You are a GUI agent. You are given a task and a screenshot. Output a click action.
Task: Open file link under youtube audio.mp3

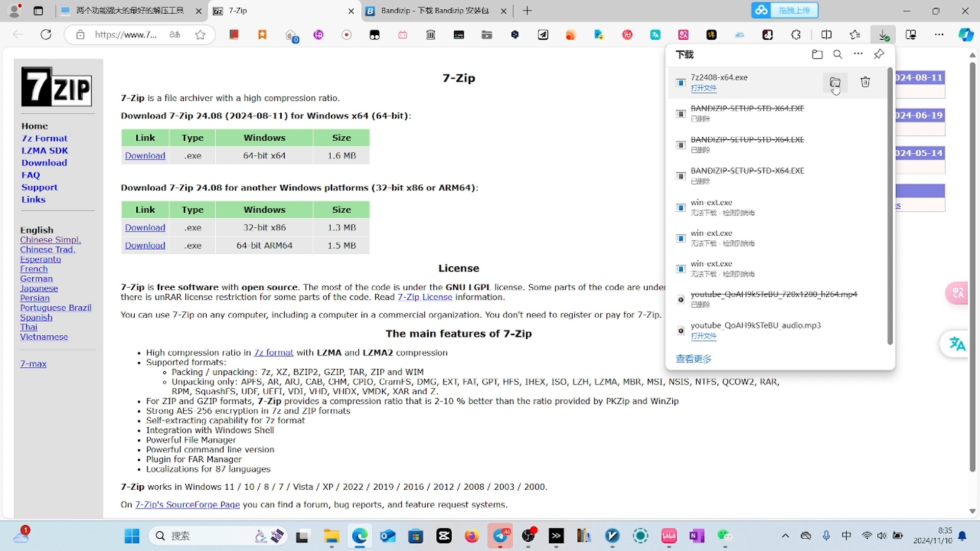click(703, 336)
